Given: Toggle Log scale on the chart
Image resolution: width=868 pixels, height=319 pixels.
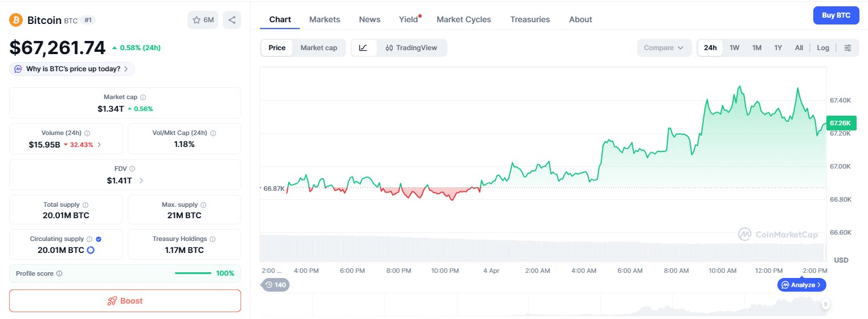Looking at the screenshot, I should coord(823,48).
